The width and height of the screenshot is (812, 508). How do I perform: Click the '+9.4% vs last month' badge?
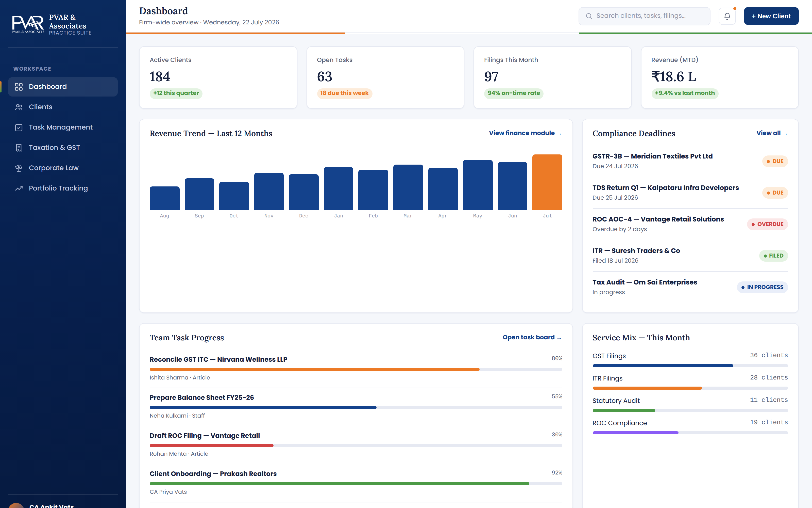point(685,93)
